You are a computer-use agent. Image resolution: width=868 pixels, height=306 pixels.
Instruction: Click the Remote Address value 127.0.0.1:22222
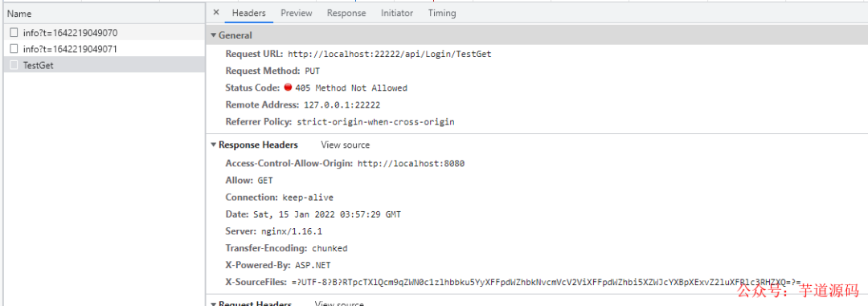[x=342, y=104]
